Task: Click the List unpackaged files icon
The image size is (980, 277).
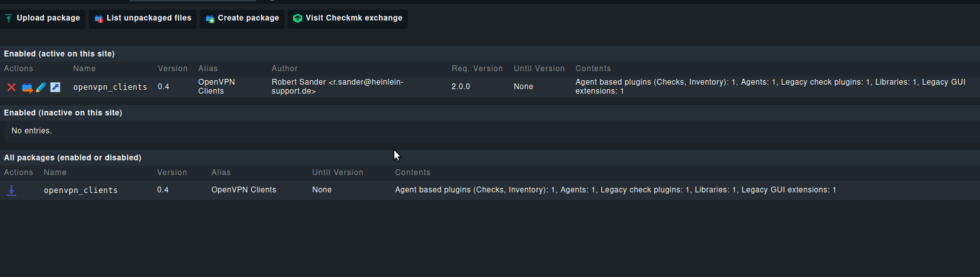Action: 99,19
